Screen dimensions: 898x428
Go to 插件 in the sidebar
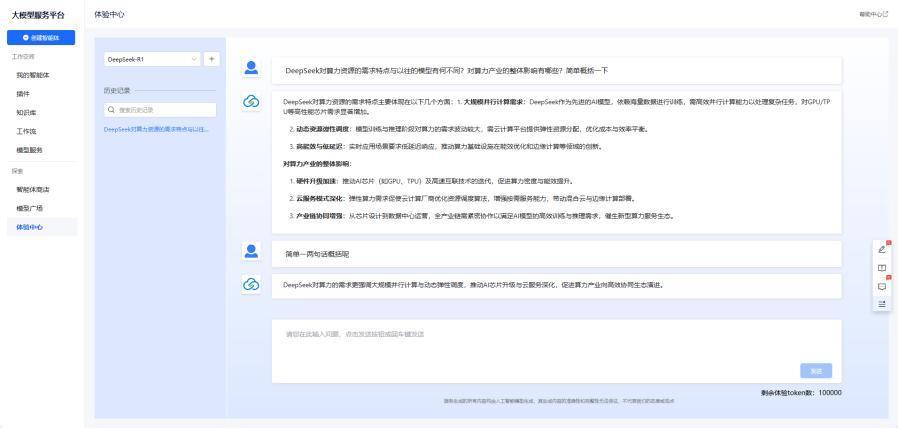click(23, 93)
